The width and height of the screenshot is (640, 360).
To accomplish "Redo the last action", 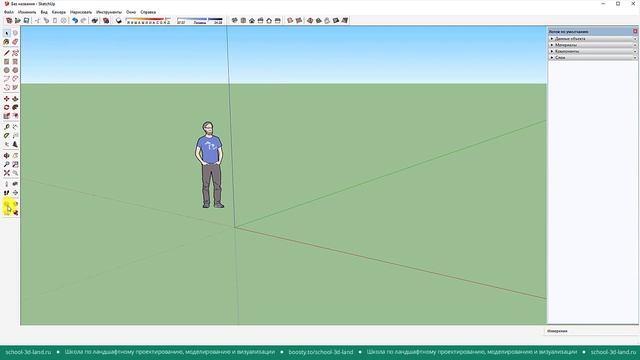I will pyautogui.click(x=83, y=20).
